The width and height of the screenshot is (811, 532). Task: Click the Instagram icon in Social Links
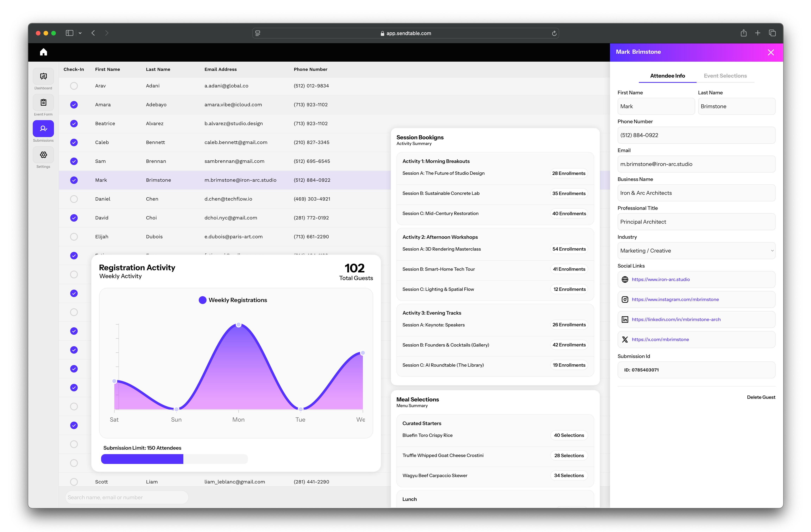coord(625,299)
